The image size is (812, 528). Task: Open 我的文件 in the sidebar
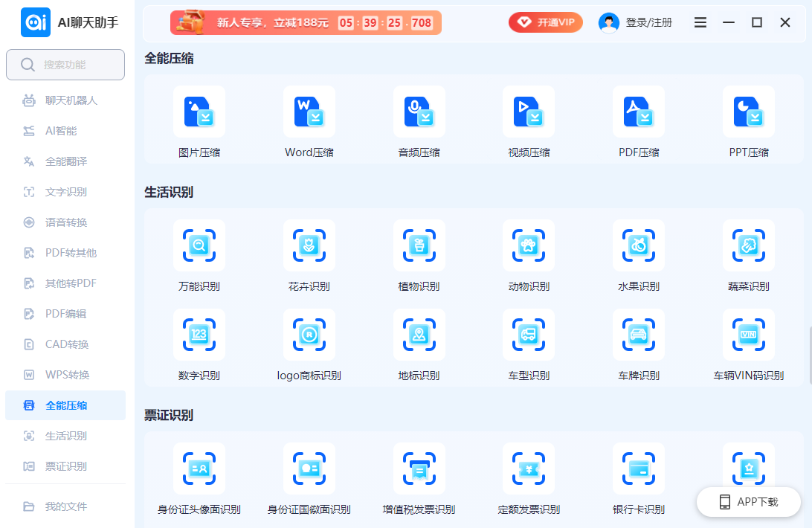(x=65, y=506)
